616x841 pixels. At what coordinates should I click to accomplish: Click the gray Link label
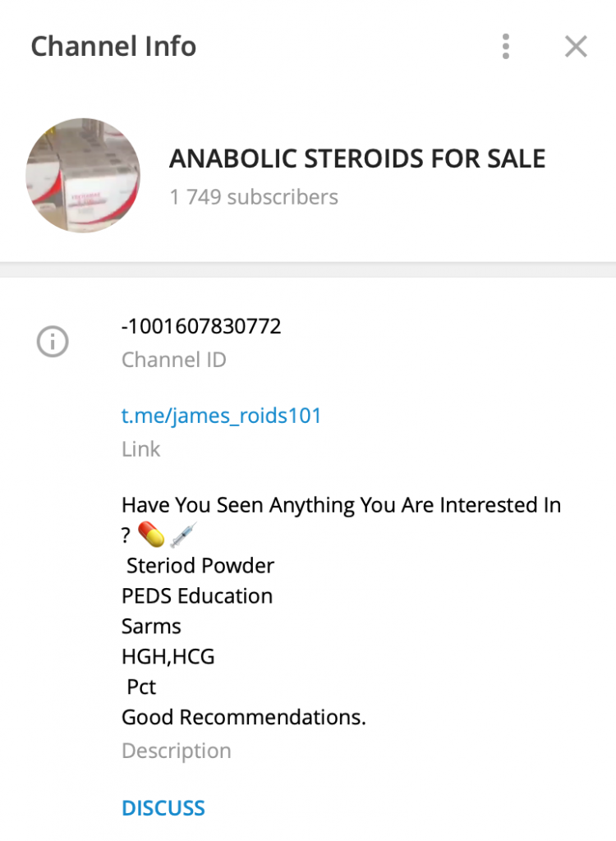[140, 449]
